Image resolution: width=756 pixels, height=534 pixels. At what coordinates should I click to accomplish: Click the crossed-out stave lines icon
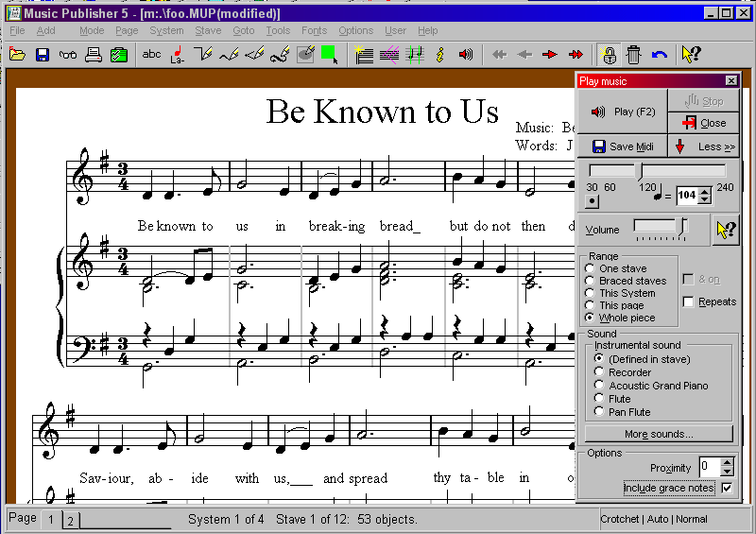(x=389, y=55)
